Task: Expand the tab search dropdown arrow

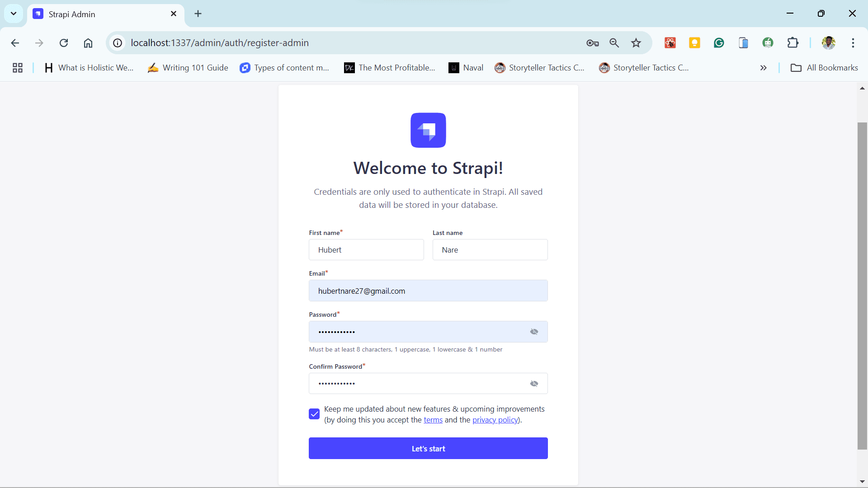Action: (14, 14)
